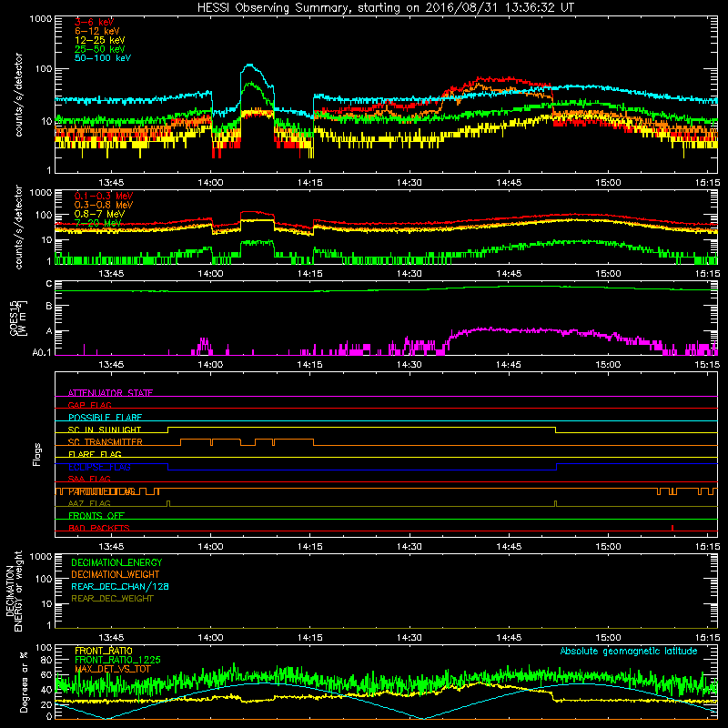Click the 7-20 MeV legend label
This screenshot has width=728, height=728.
pyautogui.click(x=97, y=223)
